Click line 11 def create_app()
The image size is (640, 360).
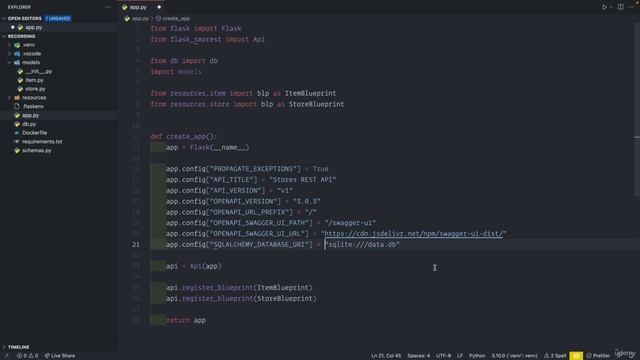[x=184, y=136]
